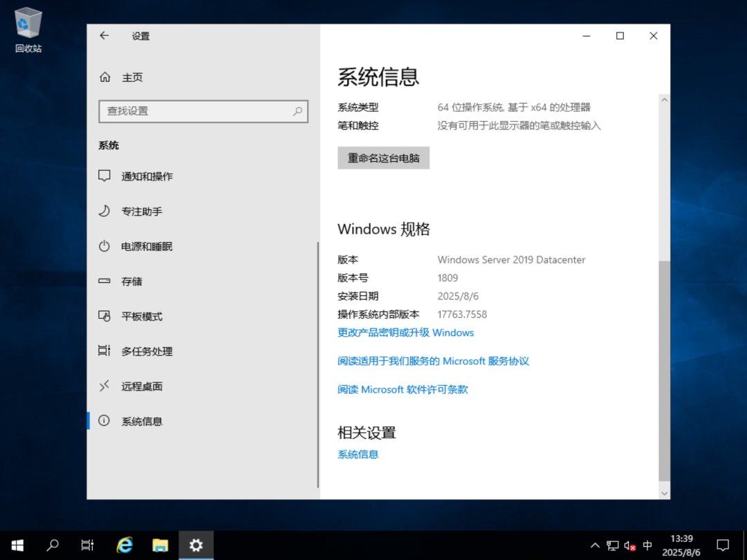Unmute the speaker in the system tray
The image size is (747, 560).
click(628, 545)
